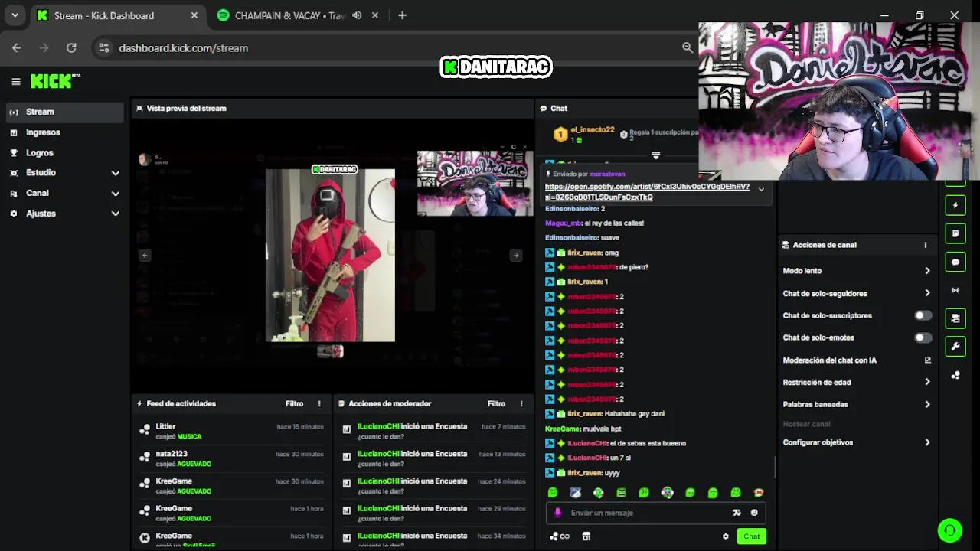
Task: Open chat settings gear icon
Action: coord(726,536)
